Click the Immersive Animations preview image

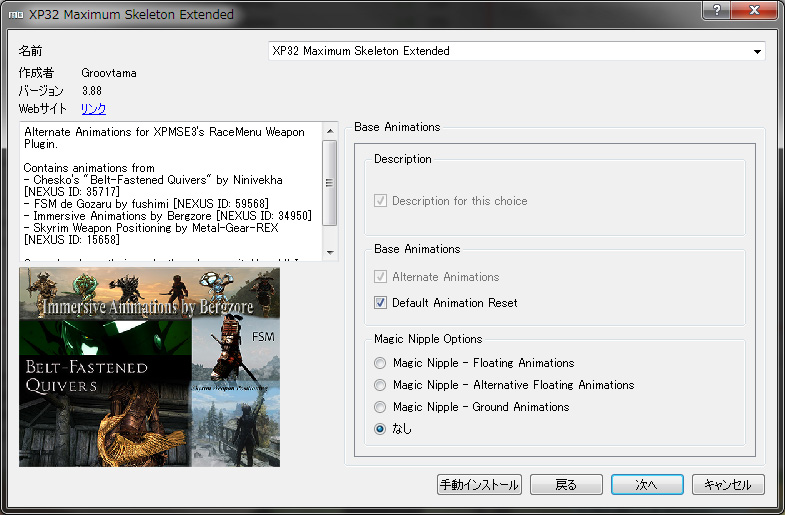pos(150,367)
